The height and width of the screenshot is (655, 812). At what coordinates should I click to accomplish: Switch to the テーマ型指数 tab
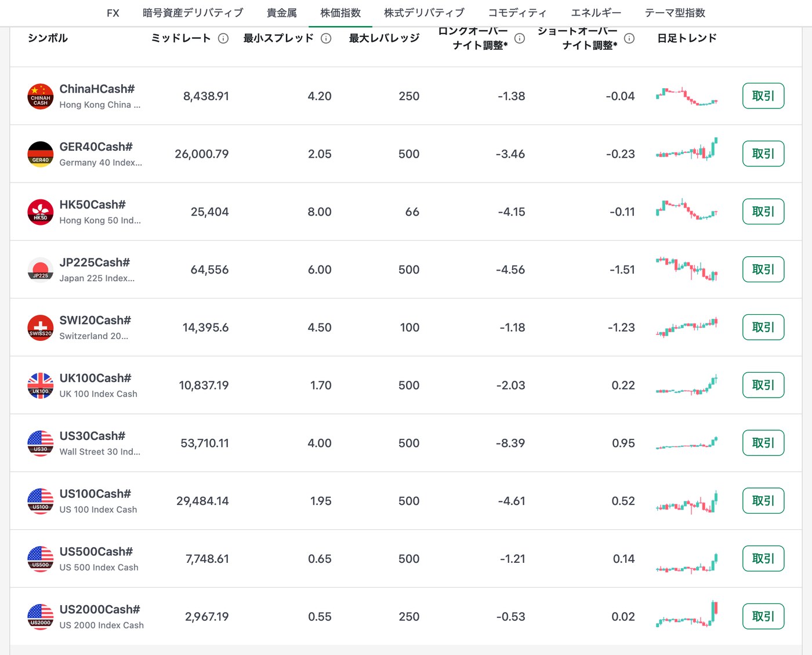675,13
